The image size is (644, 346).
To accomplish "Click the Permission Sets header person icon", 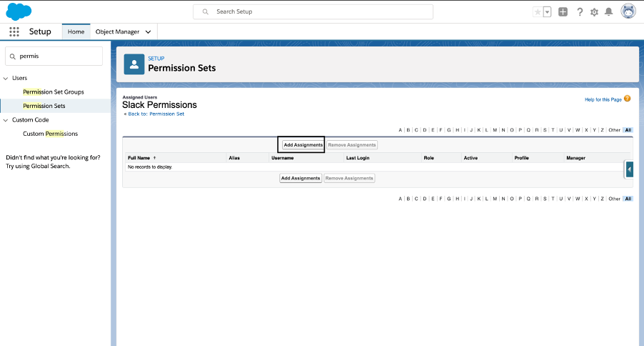I will tap(134, 64).
